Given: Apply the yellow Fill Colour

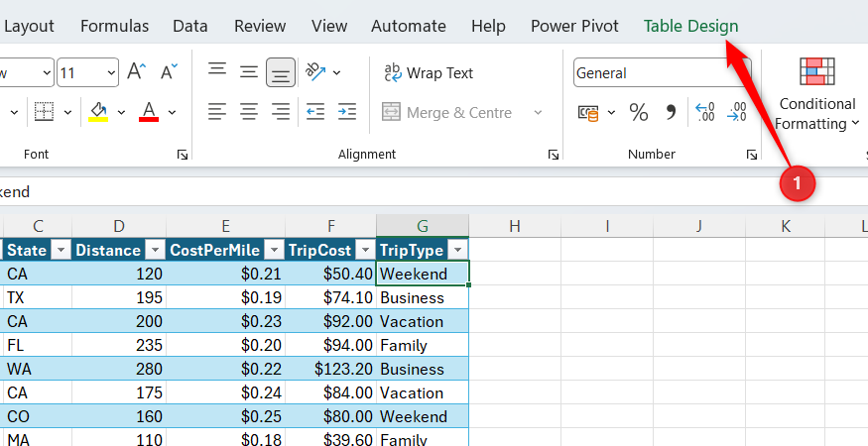Looking at the screenshot, I should click(98, 111).
